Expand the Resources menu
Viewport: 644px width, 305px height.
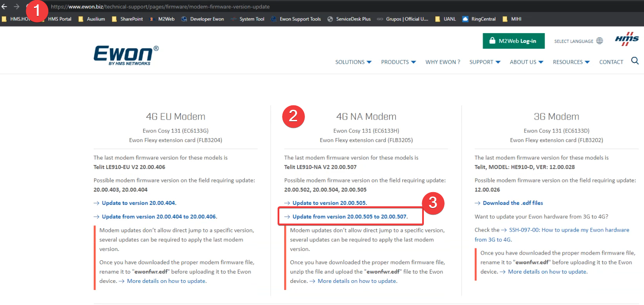click(571, 62)
